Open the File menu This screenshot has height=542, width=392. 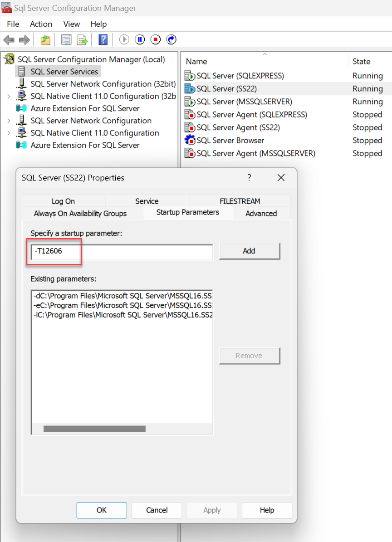point(13,24)
